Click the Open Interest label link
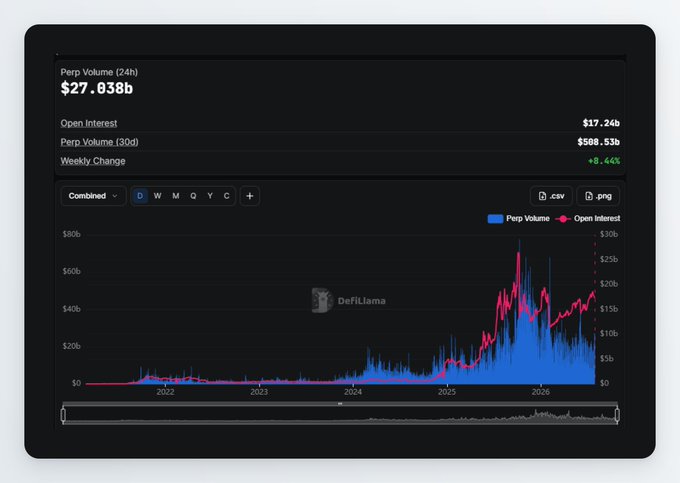This screenshot has width=680, height=483. (x=89, y=123)
